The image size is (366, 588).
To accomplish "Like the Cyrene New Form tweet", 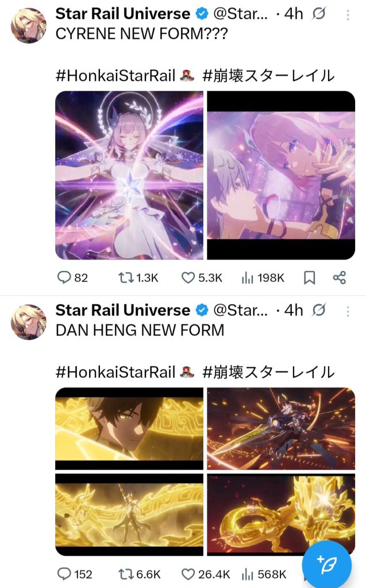I will point(202,277).
